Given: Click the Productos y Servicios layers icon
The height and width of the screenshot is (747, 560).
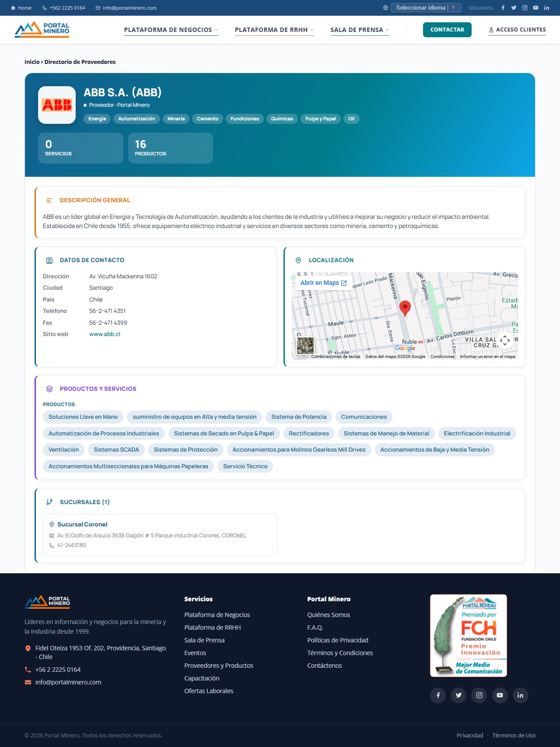Looking at the screenshot, I should (x=49, y=389).
